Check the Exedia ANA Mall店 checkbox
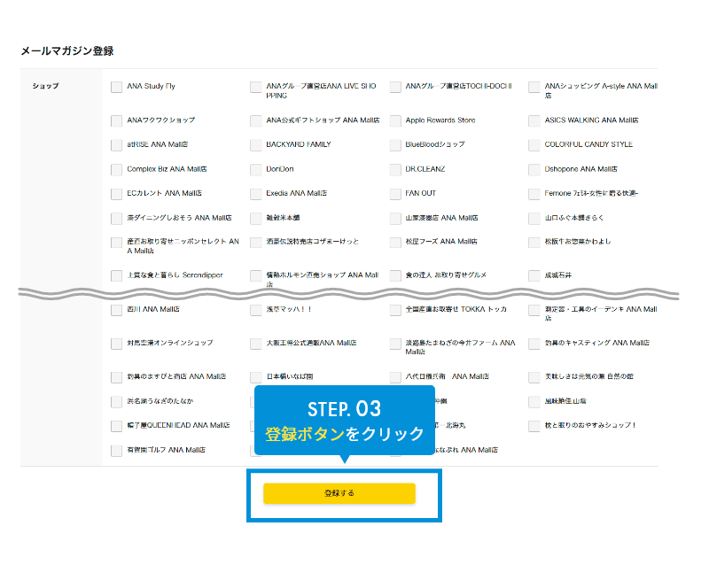The width and height of the screenshot is (709, 588). click(255, 194)
